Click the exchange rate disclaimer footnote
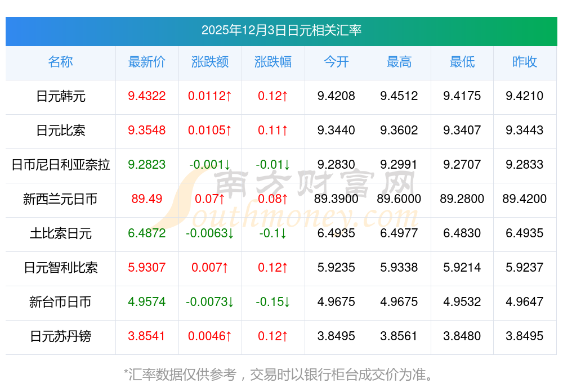Image resolution: width=563 pixels, height=392 pixels. [281, 374]
